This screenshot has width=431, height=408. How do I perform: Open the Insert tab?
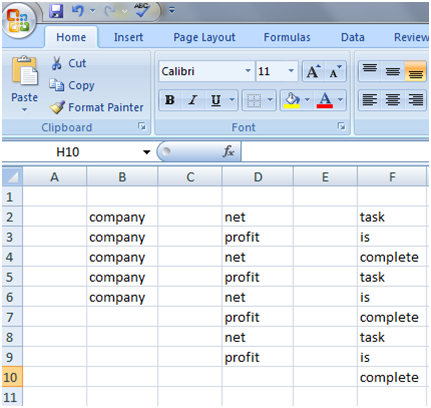click(128, 37)
